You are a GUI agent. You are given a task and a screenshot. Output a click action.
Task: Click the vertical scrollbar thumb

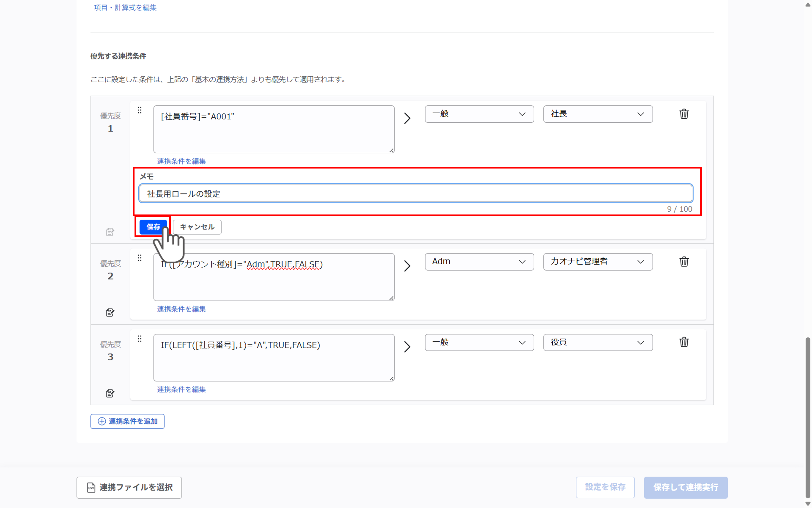(x=808, y=418)
